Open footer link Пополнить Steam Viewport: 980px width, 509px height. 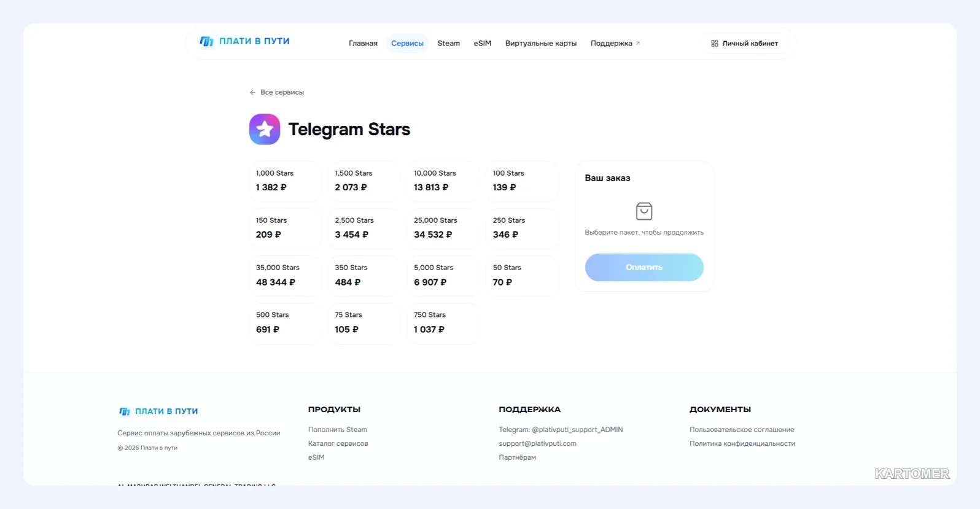point(338,430)
